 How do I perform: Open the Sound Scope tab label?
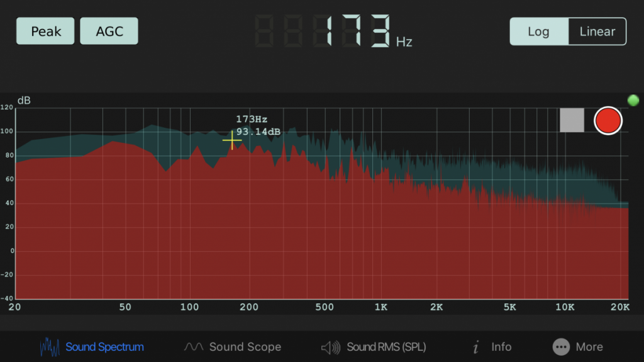tap(245, 347)
